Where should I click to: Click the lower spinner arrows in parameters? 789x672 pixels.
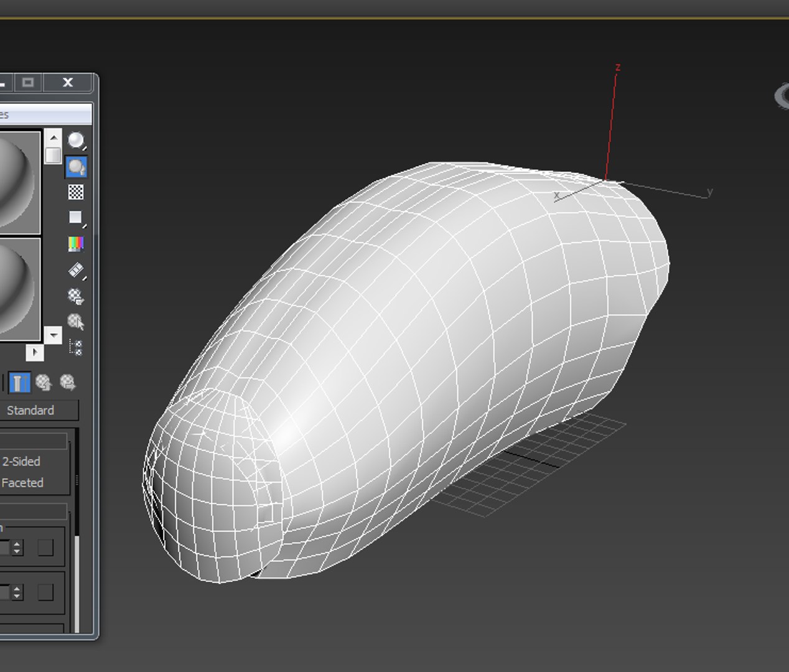pyautogui.click(x=17, y=592)
